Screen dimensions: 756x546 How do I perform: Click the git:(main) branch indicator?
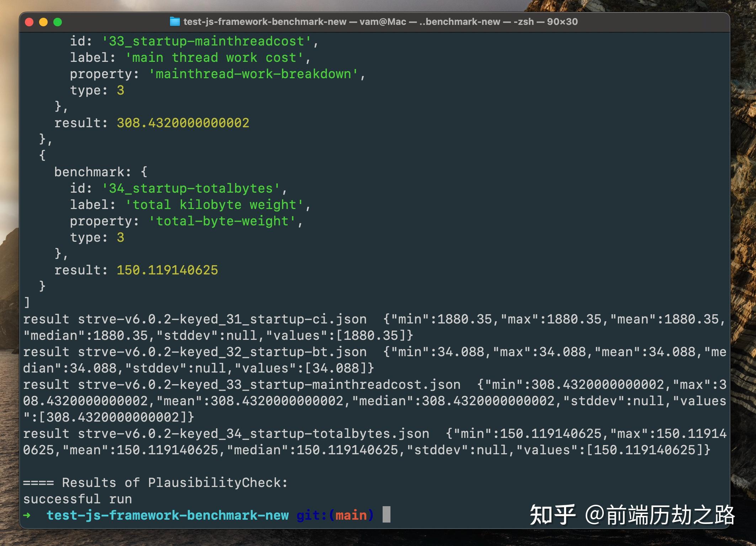(335, 515)
